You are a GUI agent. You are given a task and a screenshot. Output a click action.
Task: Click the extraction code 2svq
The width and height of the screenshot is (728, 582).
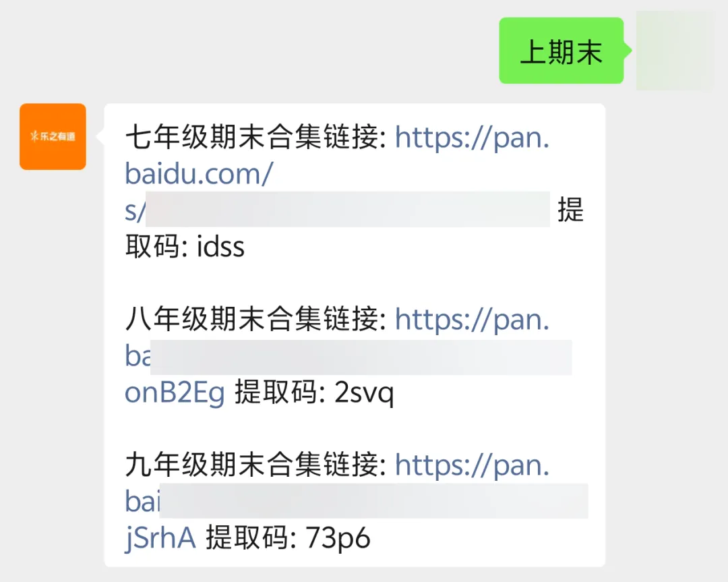coord(364,393)
